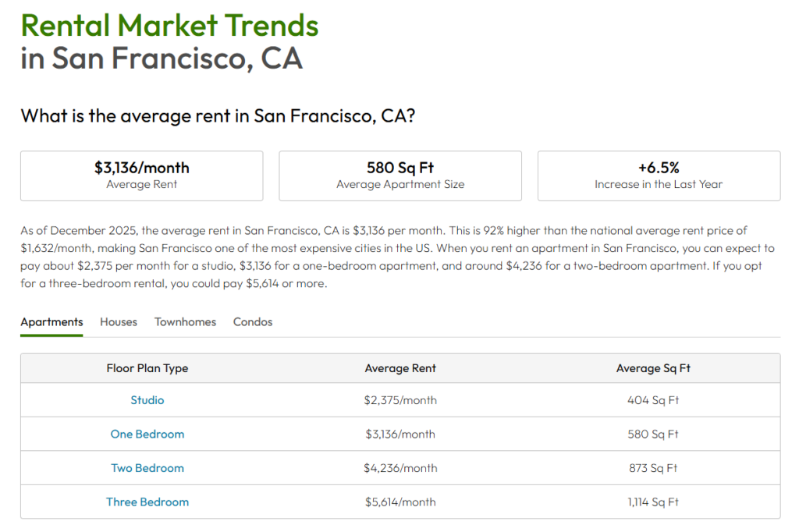Open the Three Bedroom link
This screenshot has height=532, width=799.
click(x=147, y=502)
